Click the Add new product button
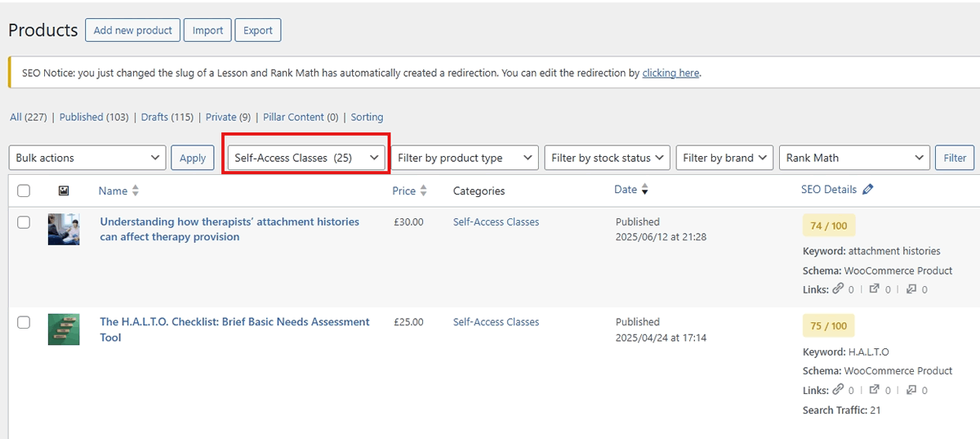Viewport: 980px width, 439px height. 132,30
